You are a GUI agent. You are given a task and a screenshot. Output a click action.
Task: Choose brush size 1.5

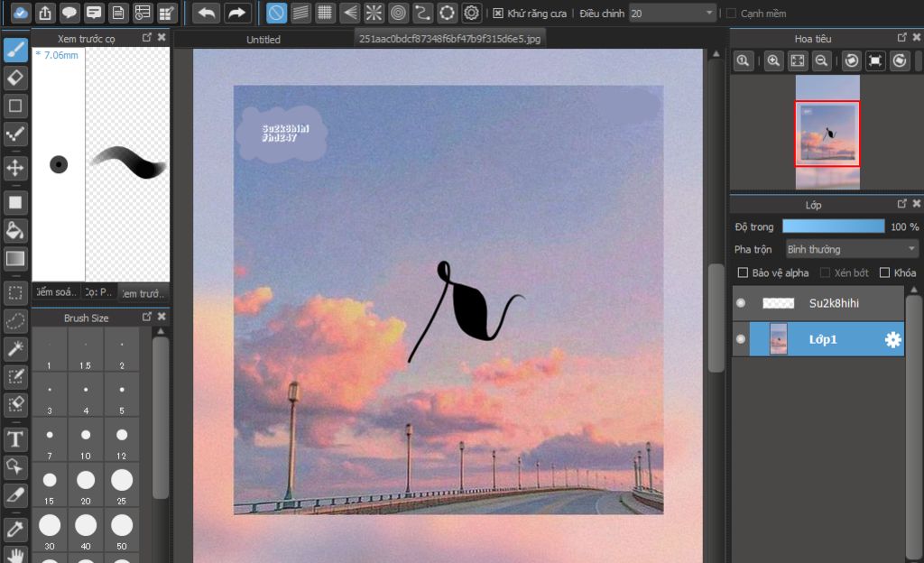86,350
